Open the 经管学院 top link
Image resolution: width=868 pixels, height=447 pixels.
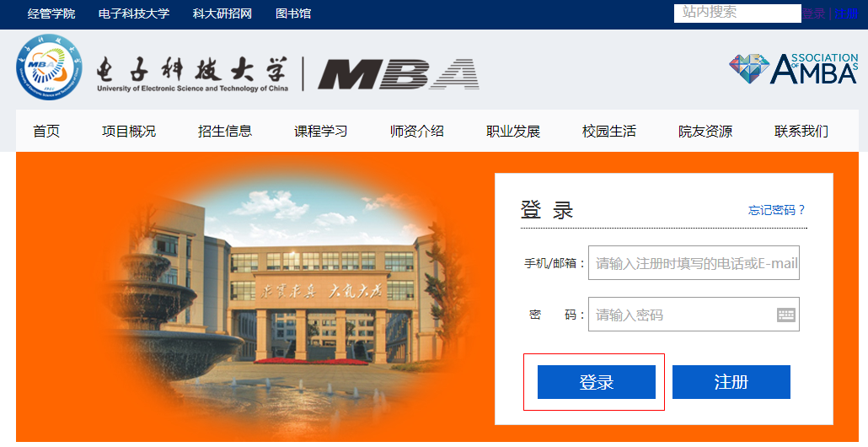[x=51, y=13]
